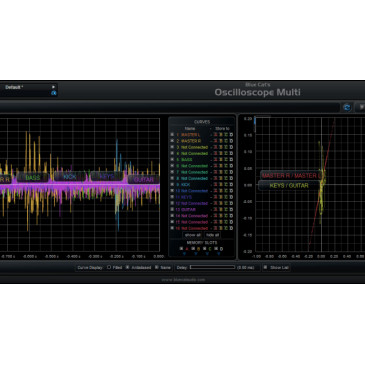Store GUITAR curve to slot A
Screen dimensions: 365x365
215,210
